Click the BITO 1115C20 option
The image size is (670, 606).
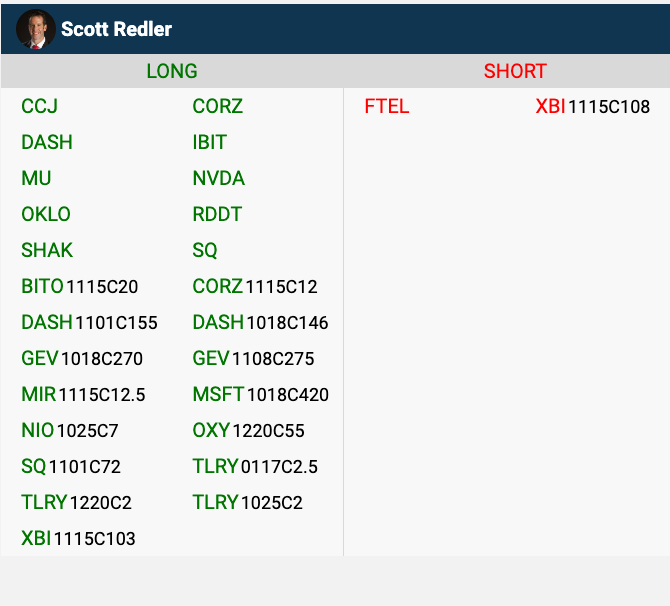pyautogui.click(x=79, y=287)
